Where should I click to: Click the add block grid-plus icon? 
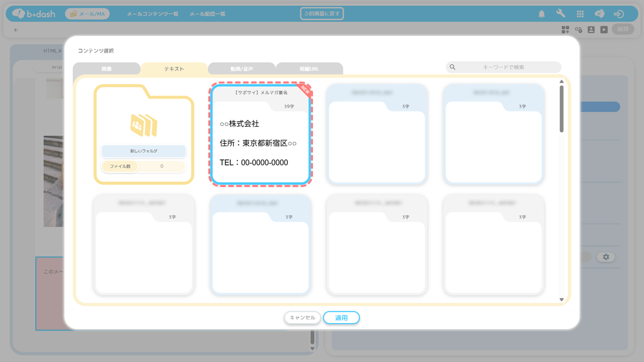click(x=566, y=30)
